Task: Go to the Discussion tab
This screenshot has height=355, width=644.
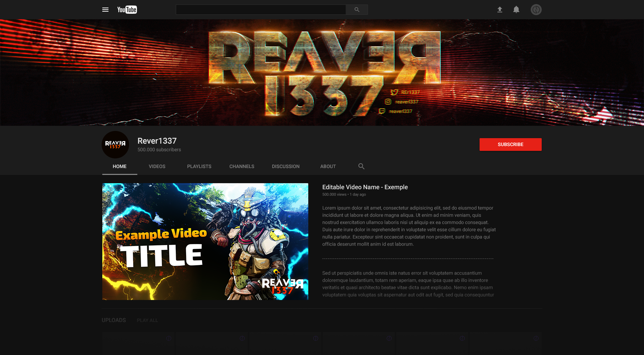Action: point(286,166)
